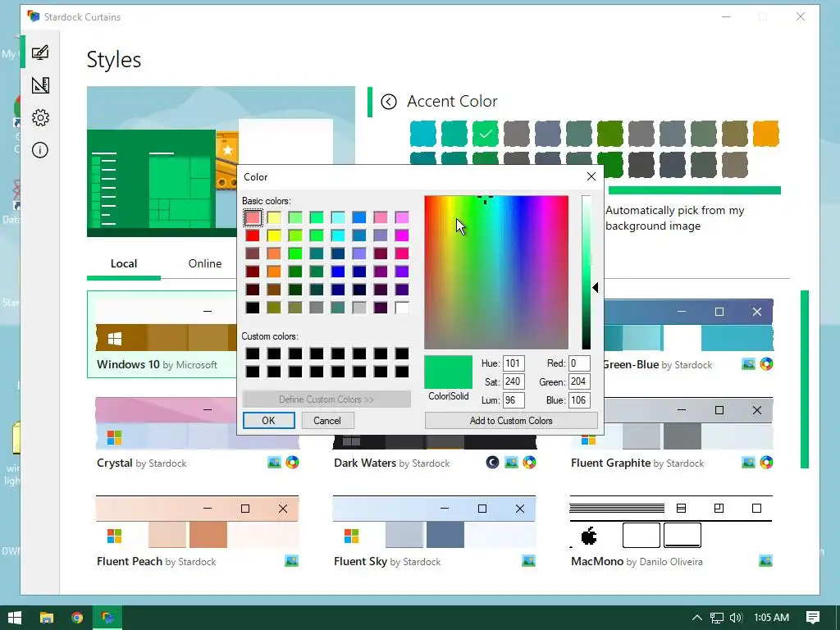Screen dimensions: 840x630
Task: Select the Fluent Graphite style thumbnail
Action: coord(688,423)
